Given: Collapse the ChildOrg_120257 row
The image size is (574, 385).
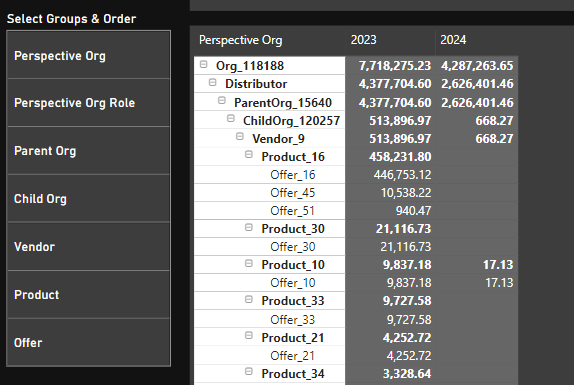Looking at the screenshot, I should [x=231, y=118].
